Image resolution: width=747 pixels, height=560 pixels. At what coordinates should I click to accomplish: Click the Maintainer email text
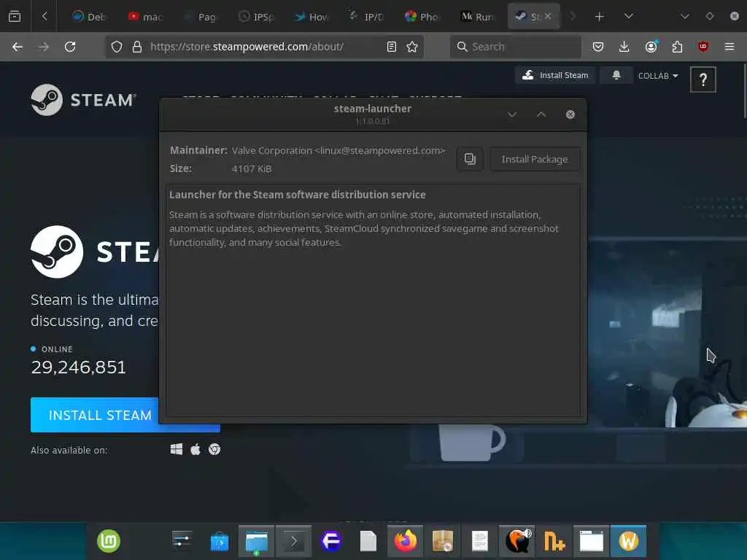tap(338, 150)
